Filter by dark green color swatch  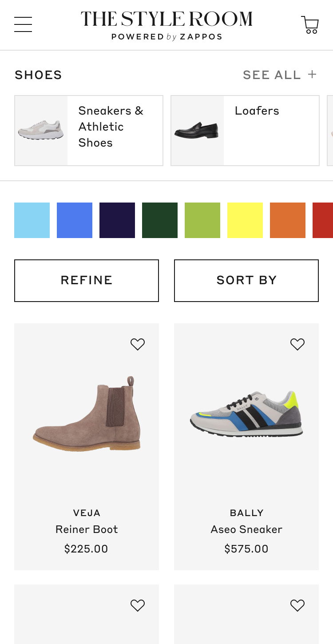tap(160, 220)
